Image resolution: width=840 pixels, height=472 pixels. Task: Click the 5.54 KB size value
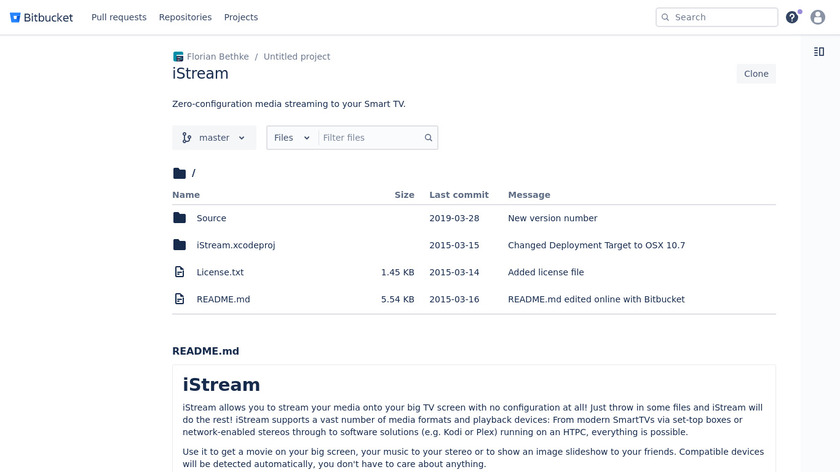[x=398, y=299]
